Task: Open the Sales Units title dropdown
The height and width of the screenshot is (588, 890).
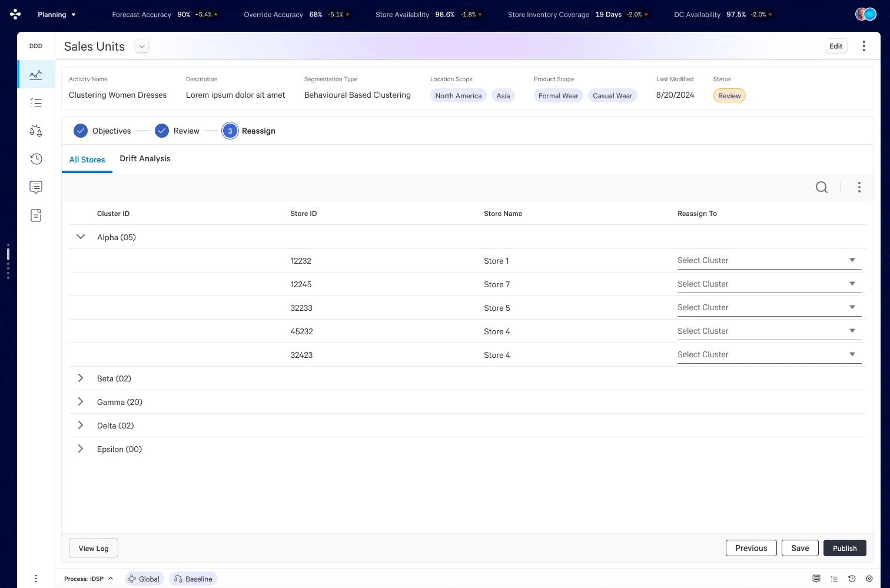Action: coord(142,46)
